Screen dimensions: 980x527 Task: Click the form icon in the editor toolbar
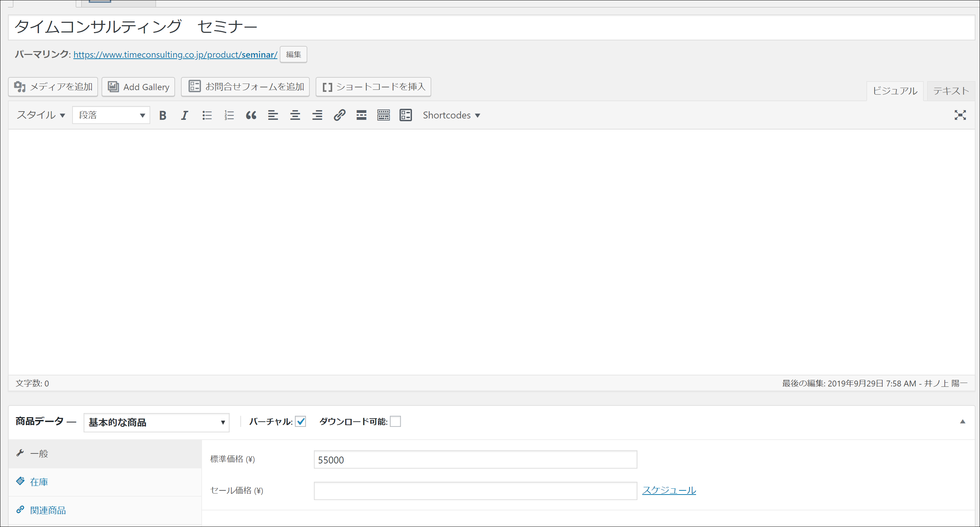(405, 115)
